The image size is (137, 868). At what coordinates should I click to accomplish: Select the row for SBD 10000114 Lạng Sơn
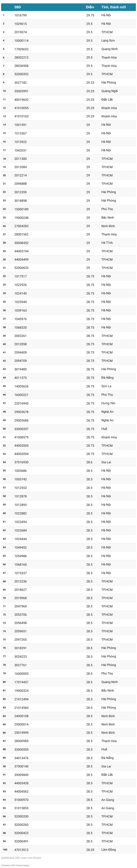68,40
